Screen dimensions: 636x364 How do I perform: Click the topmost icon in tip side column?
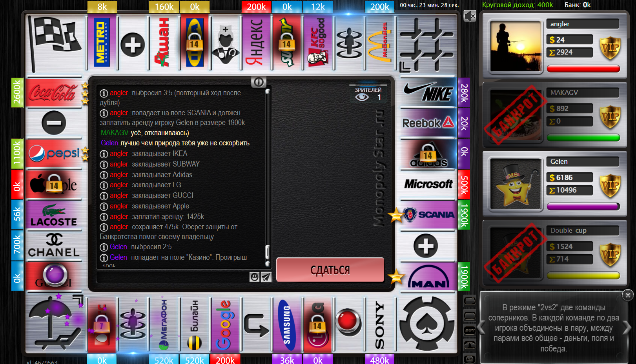[470, 301]
